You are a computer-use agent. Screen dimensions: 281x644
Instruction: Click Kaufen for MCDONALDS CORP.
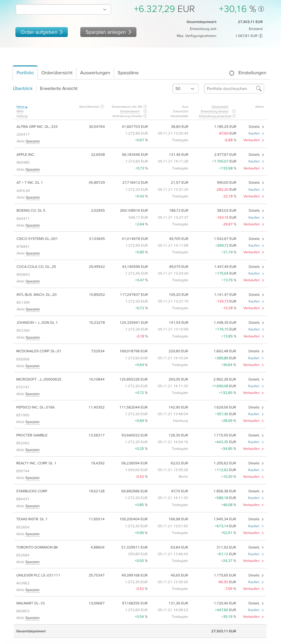(x=254, y=358)
